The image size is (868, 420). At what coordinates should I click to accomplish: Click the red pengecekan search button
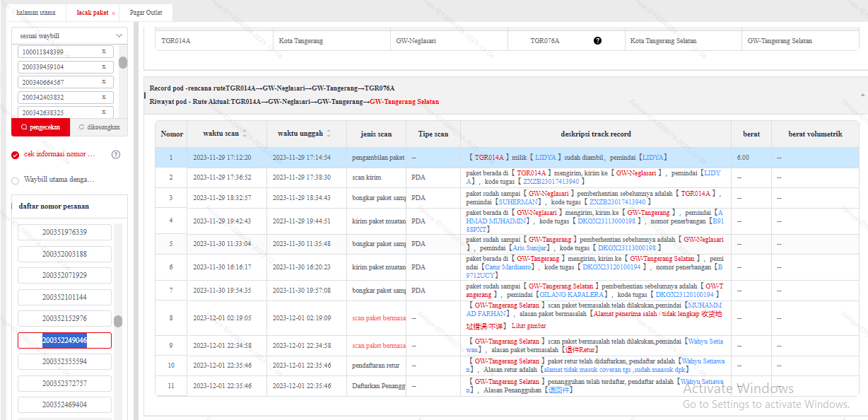coord(40,127)
